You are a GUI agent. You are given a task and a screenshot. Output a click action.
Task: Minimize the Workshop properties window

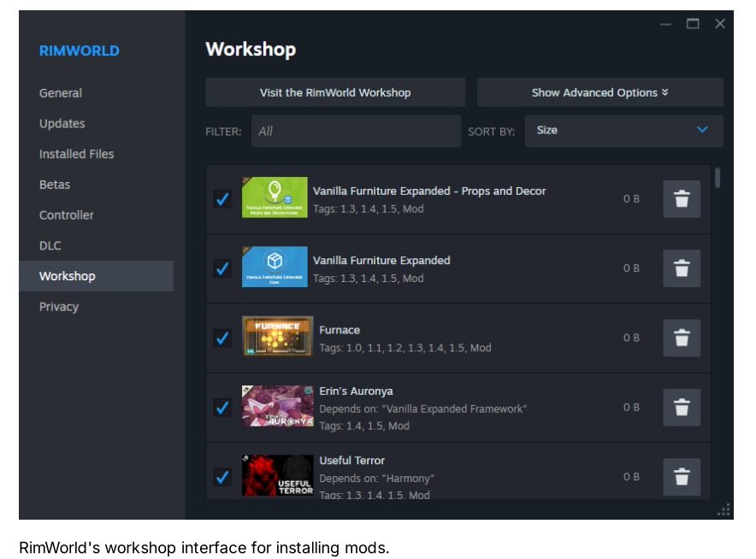pyautogui.click(x=666, y=24)
